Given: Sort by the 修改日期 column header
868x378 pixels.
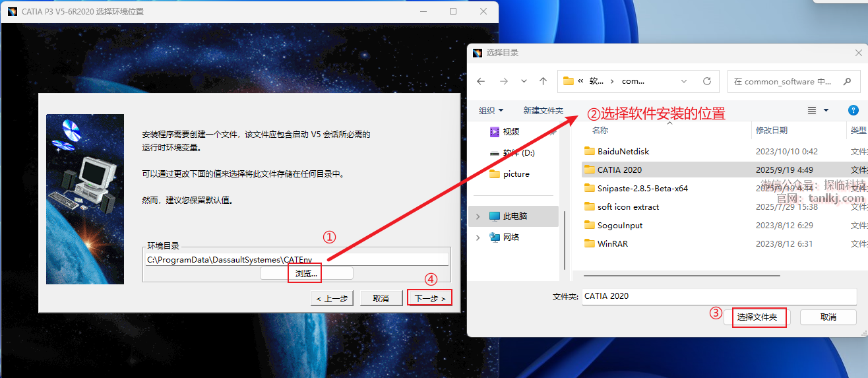Looking at the screenshot, I should coord(772,131).
